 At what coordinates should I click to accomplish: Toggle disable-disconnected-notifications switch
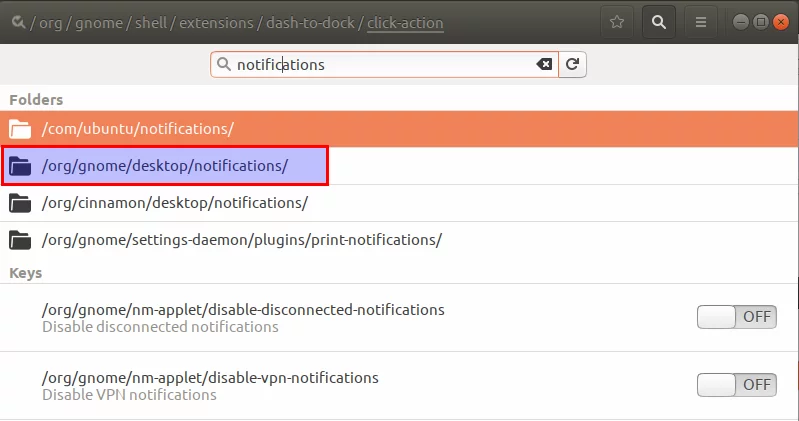pos(737,317)
